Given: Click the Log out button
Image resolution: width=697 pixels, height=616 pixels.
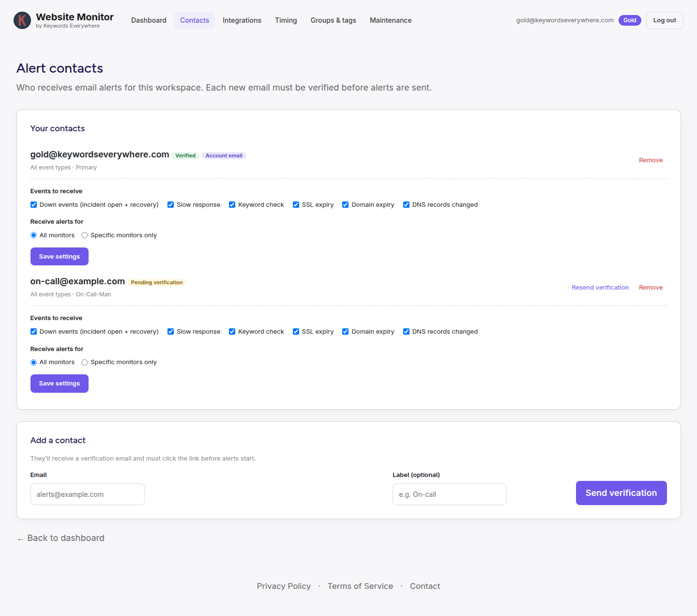Looking at the screenshot, I should (x=665, y=20).
